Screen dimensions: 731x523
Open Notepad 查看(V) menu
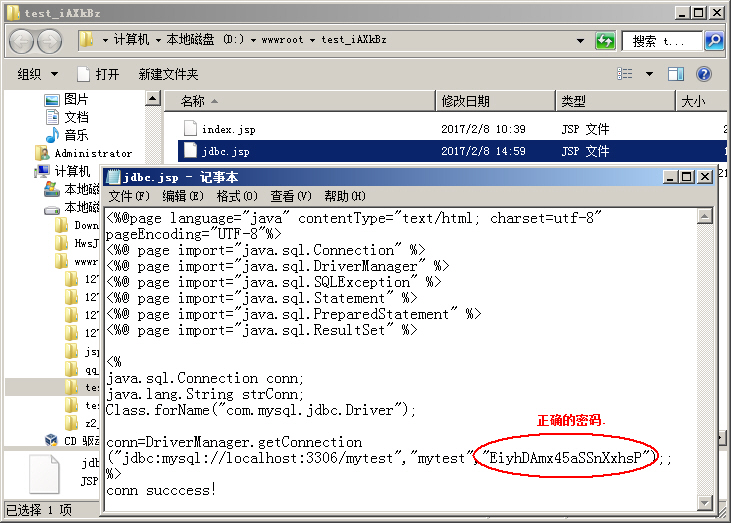click(290, 196)
